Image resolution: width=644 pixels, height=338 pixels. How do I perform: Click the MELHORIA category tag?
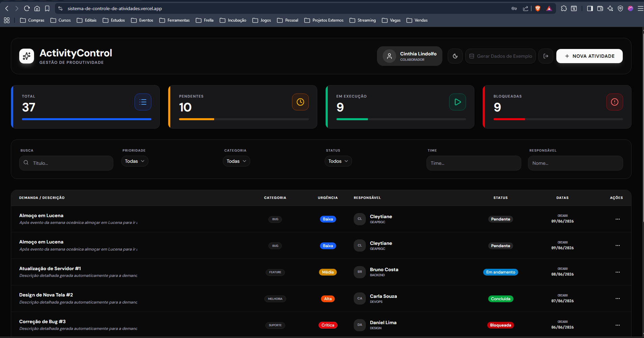tap(275, 299)
